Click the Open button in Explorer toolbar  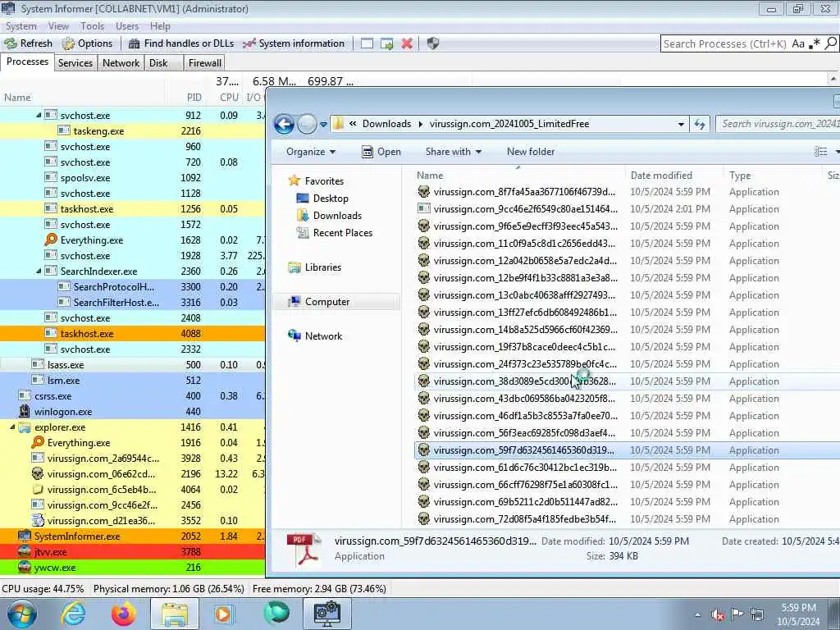[x=381, y=152]
